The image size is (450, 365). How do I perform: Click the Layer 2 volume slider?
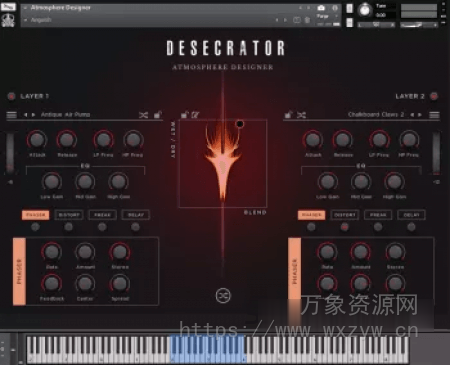[436, 153]
